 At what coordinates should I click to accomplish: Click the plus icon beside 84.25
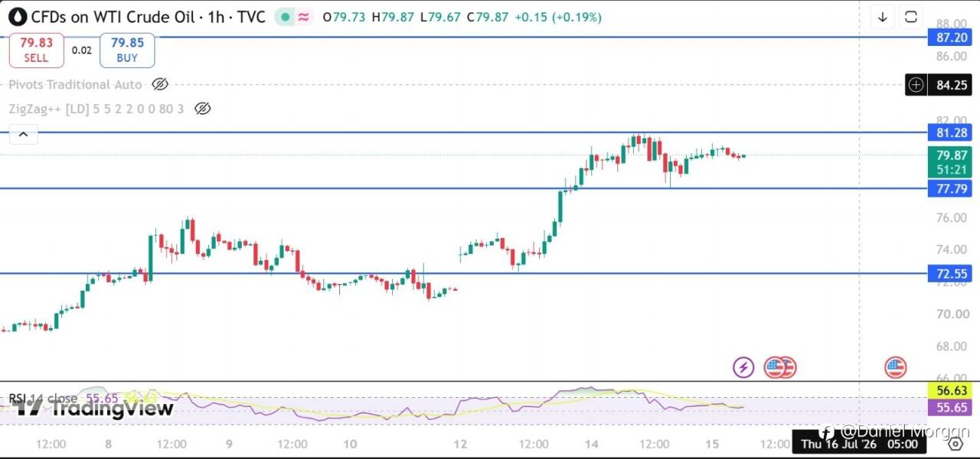coord(916,85)
